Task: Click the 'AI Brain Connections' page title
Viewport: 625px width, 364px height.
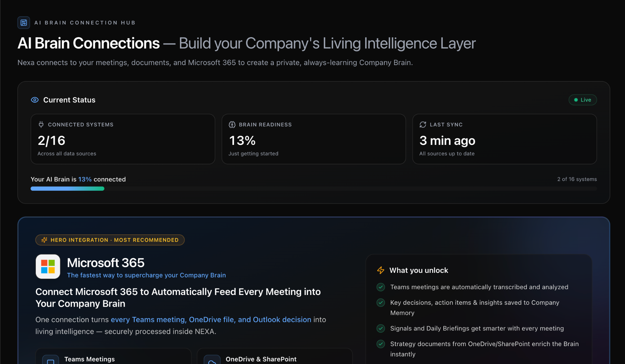Action: click(89, 43)
